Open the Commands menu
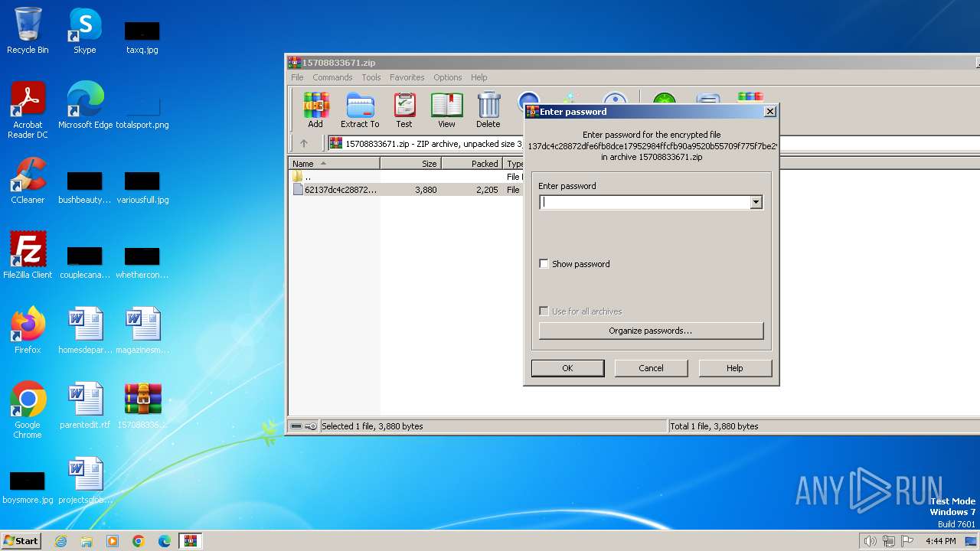This screenshot has height=551, width=980. pyautogui.click(x=332, y=77)
